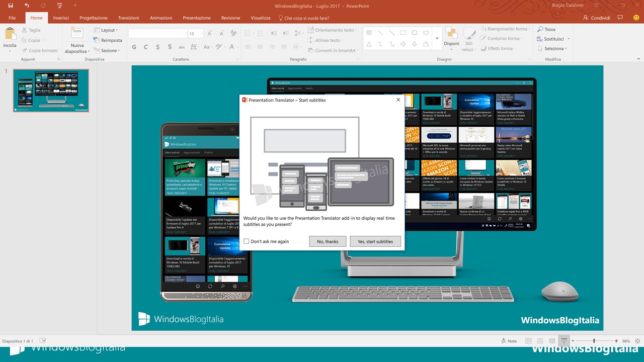Screen dimensions: 644x362
Task: Customize the quick access toolbar dropdown
Action: pyautogui.click(x=75, y=6)
